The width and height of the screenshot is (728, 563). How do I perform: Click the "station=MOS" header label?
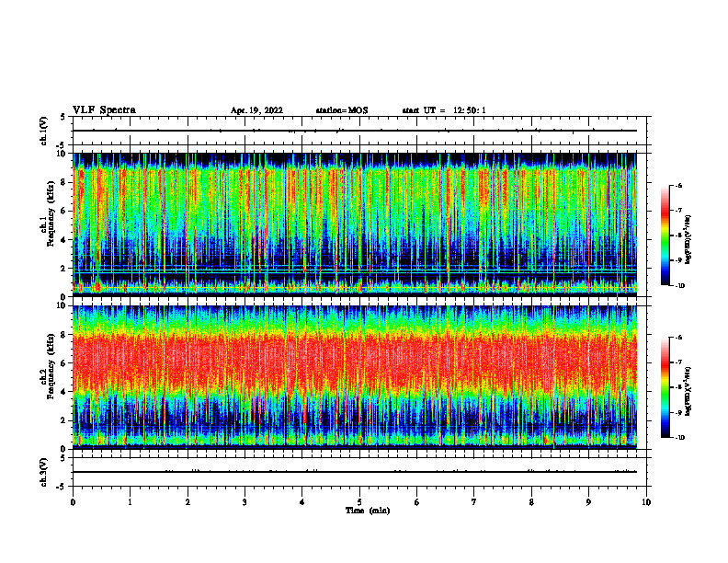click(x=342, y=110)
